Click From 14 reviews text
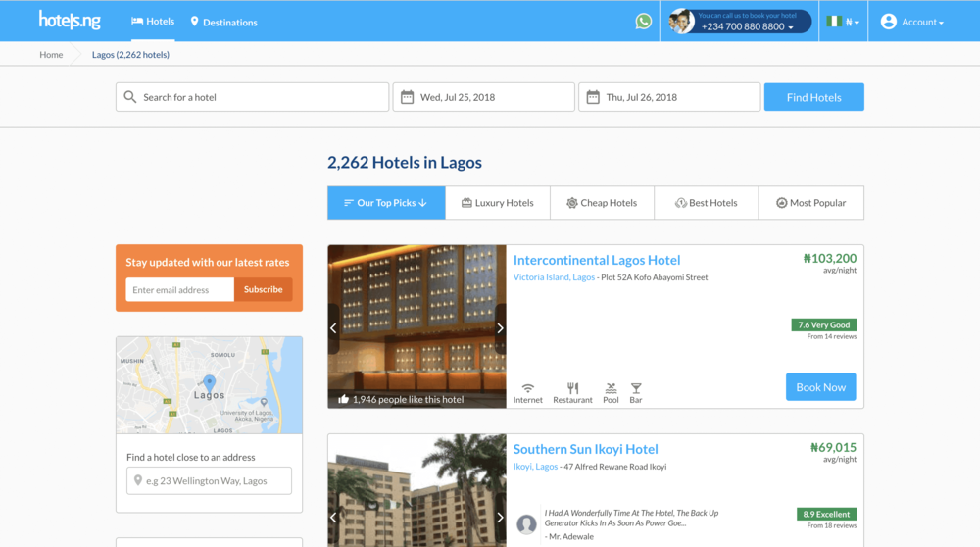The image size is (980, 547). pos(831,336)
